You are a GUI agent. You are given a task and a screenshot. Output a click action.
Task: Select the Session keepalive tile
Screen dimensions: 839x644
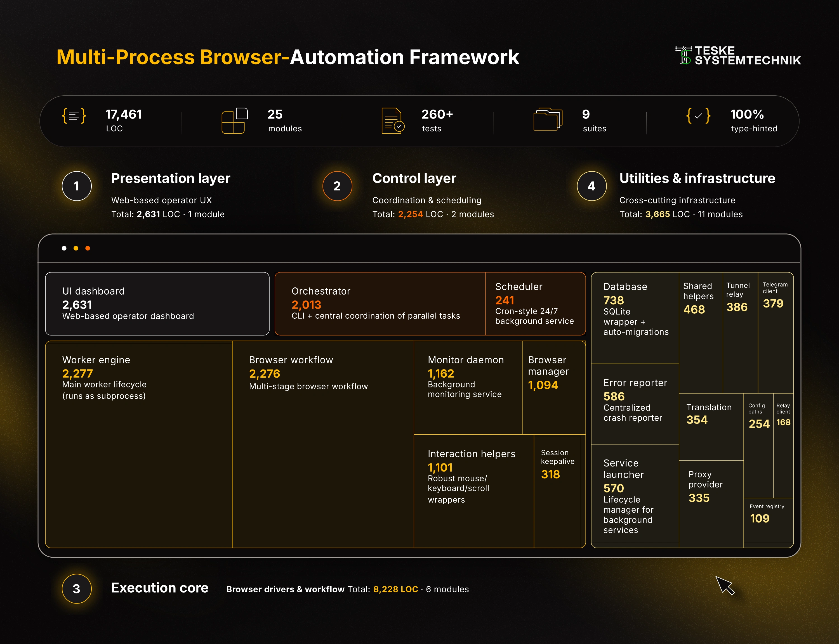559,491
